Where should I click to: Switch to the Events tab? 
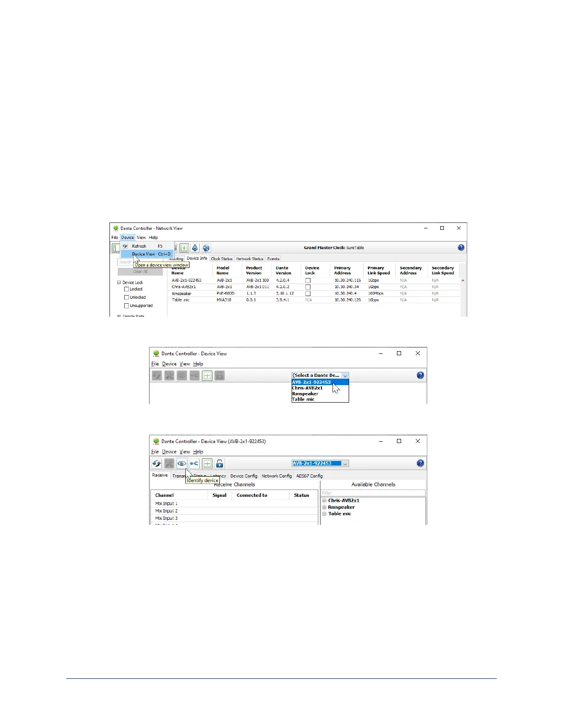click(273, 259)
